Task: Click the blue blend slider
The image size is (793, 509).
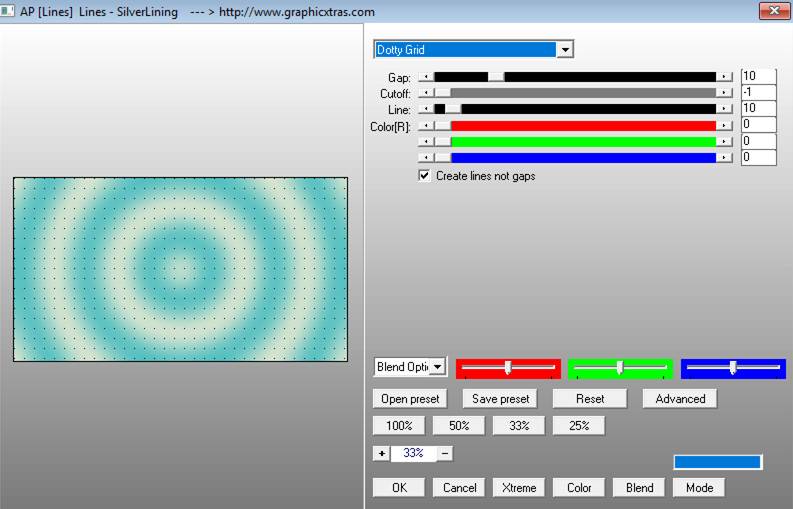Action: coord(733,368)
